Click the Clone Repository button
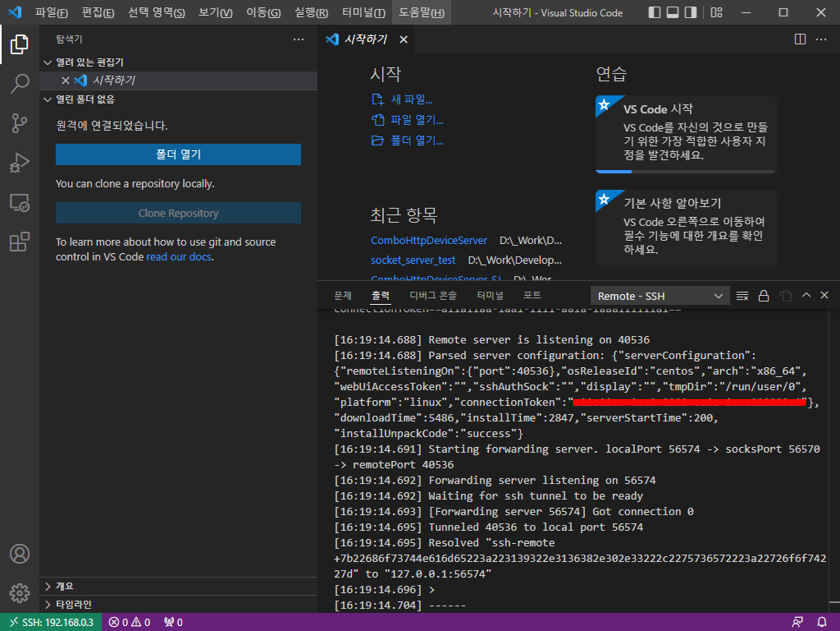 click(x=178, y=213)
